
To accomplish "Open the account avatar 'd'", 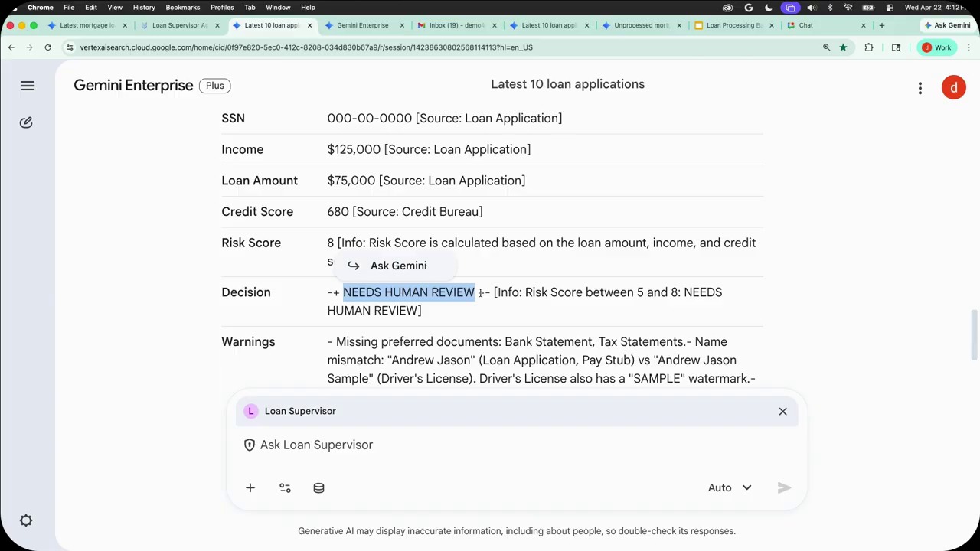I will [953, 87].
